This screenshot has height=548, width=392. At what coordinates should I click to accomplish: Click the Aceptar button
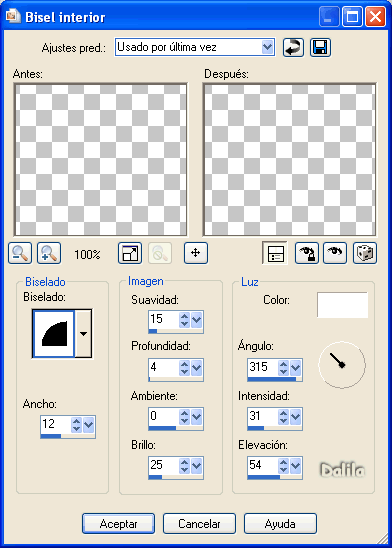pos(118,524)
